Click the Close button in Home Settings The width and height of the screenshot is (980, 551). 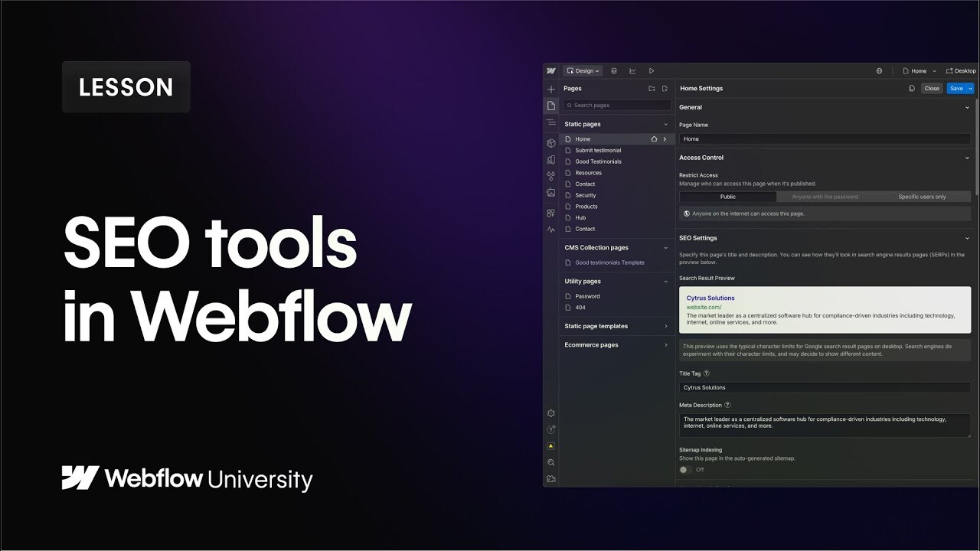pyautogui.click(x=932, y=88)
